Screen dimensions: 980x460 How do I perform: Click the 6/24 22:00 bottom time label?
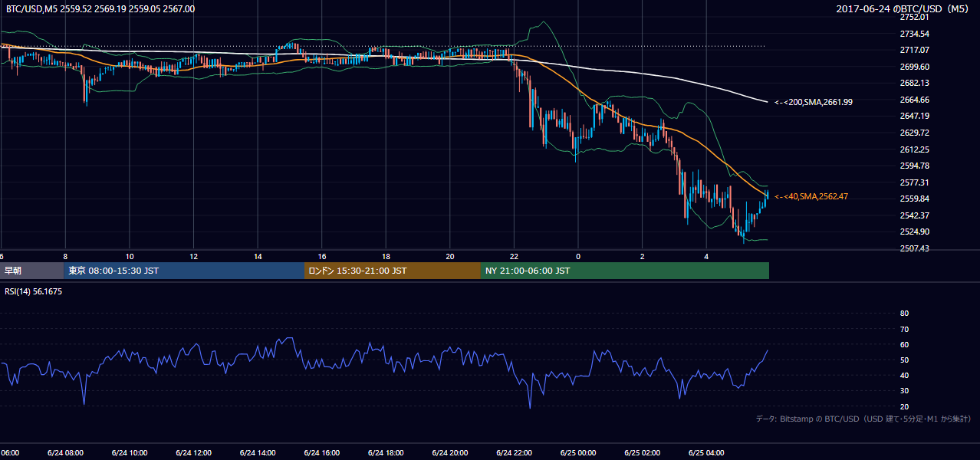(x=514, y=452)
